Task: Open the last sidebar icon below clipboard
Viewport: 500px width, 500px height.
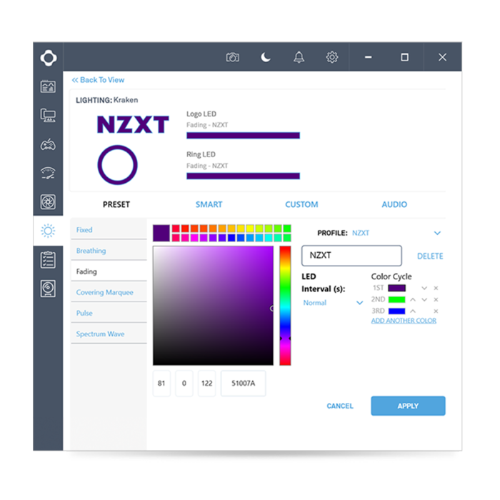Action: pos(48,289)
